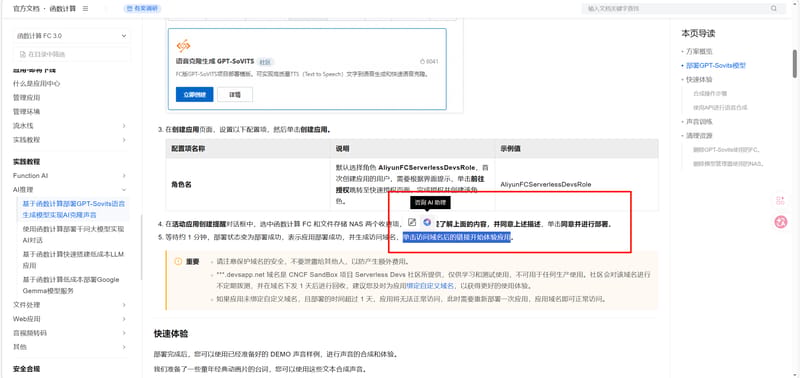Click the orange 重要 warning icon
Image resolution: width=800 pixels, height=378 pixels.
178,261
